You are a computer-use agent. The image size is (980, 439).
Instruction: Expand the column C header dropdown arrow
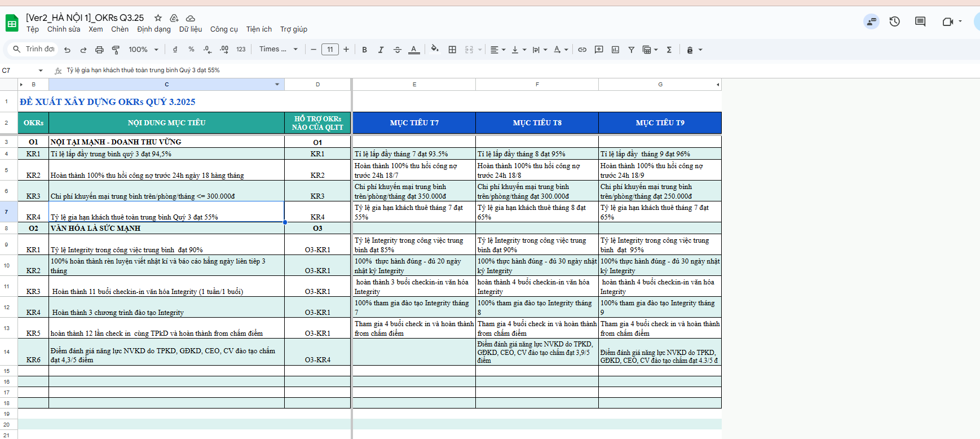pos(277,85)
